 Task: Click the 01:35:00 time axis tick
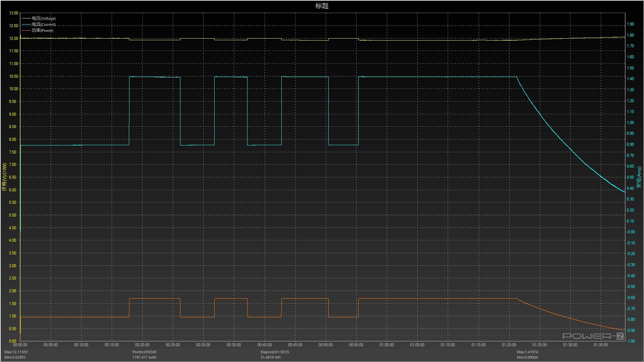tap(600, 345)
